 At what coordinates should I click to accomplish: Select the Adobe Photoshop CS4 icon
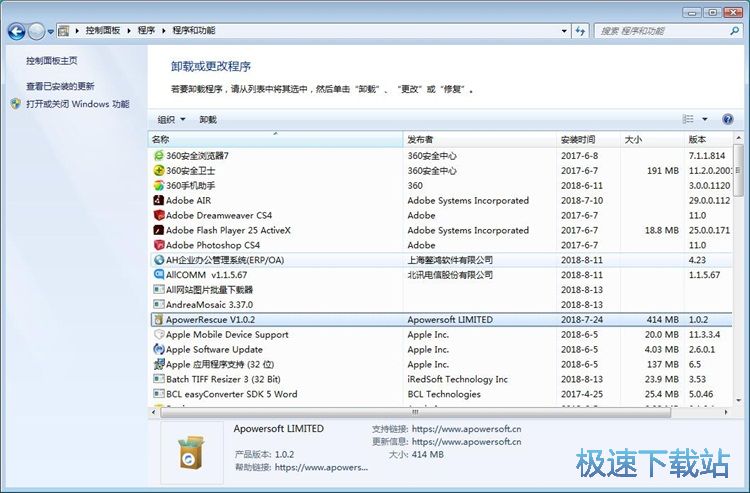pyautogui.click(x=159, y=245)
